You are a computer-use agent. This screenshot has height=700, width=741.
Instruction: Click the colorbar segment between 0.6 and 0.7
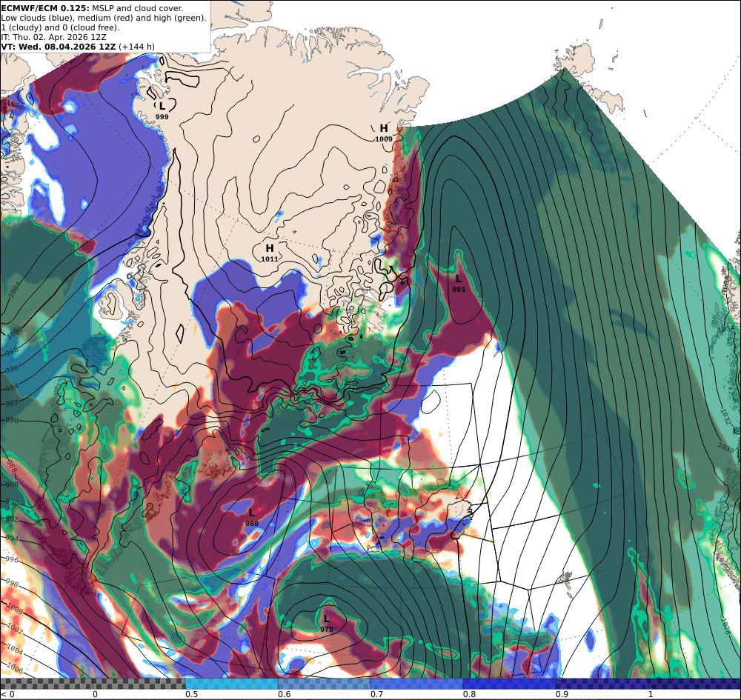click(x=325, y=684)
